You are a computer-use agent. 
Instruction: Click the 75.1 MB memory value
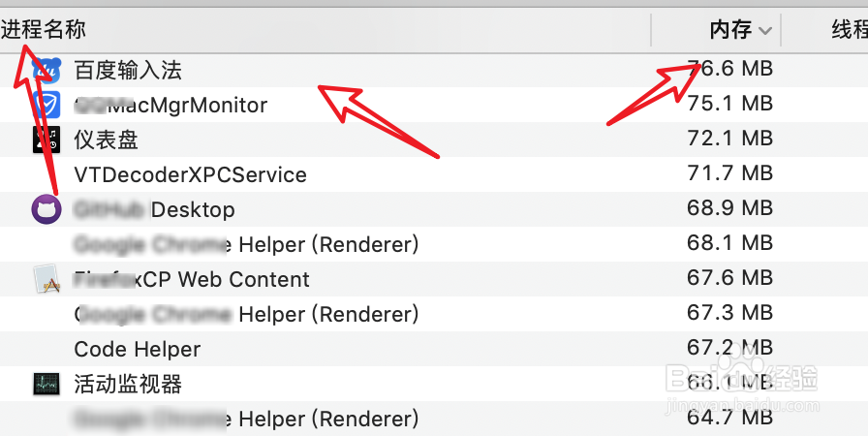click(729, 105)
